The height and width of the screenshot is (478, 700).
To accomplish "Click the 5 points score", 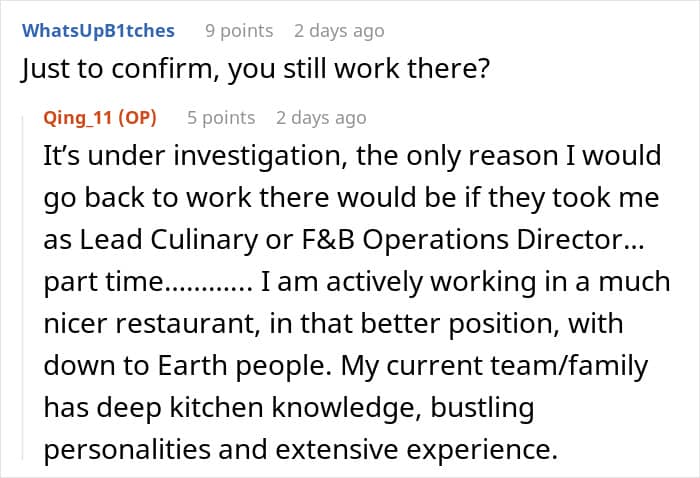I will click(x=221, y=117).
